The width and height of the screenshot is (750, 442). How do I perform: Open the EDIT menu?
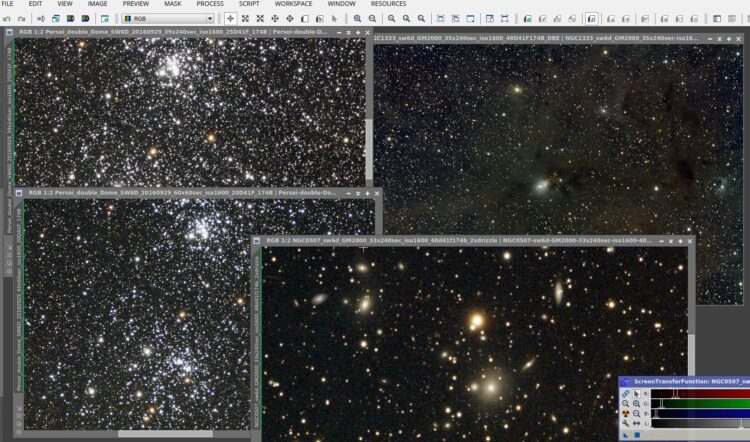(35, 4)
